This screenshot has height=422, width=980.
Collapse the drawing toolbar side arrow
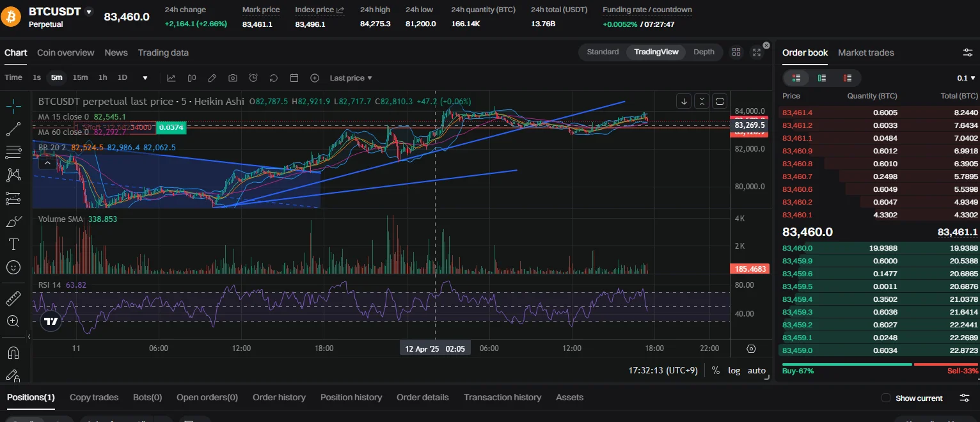tap(29, 336)
